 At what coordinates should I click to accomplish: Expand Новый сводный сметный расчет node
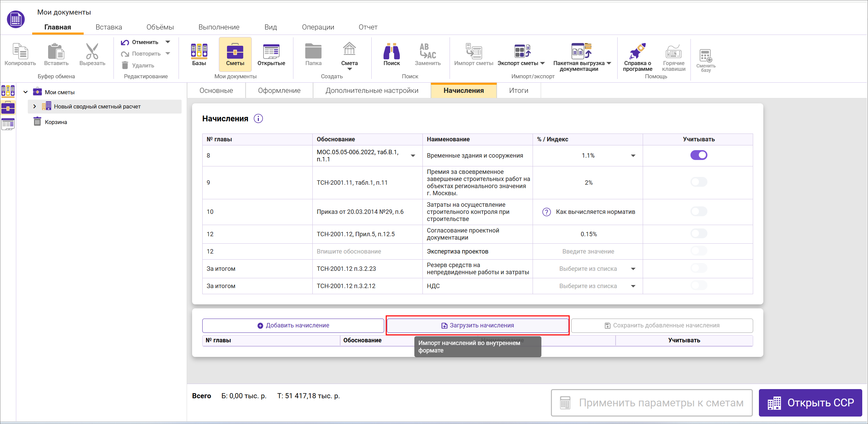point(35,106)
